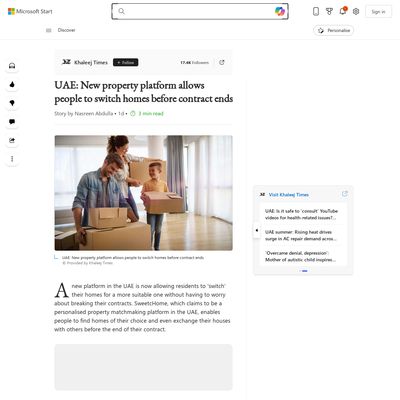The image size is (400, 400).
Task: Open the Khaleej Times publisher name
Action: point(91,62)
